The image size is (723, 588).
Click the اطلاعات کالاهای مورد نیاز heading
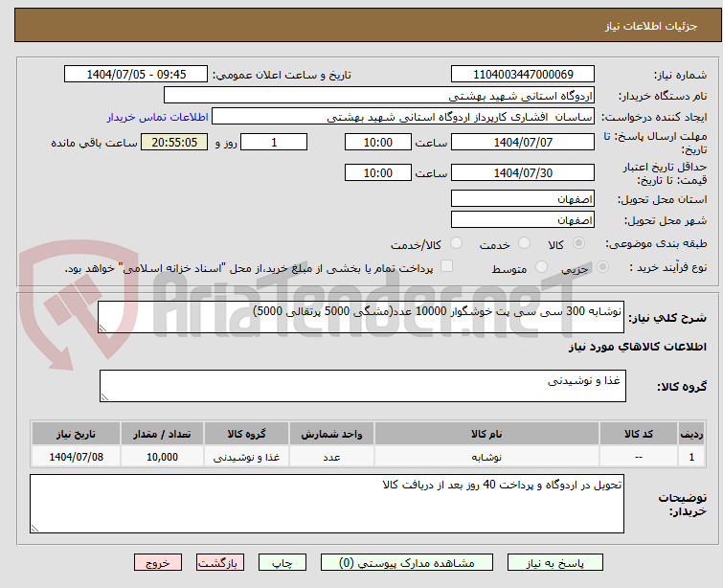coord(637,347)
